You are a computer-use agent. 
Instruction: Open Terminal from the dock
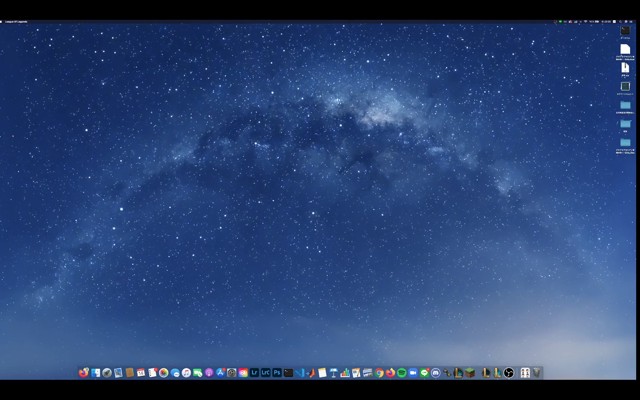coord(288,373)
